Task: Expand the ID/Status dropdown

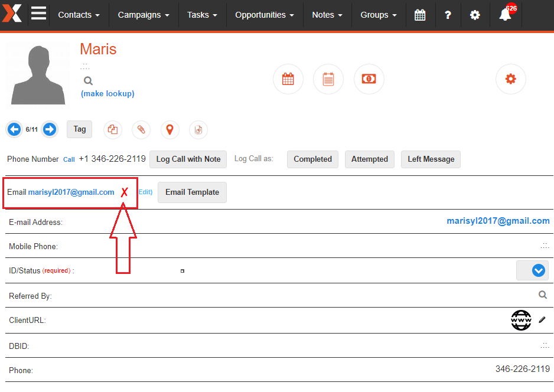Action: coord(538,270)
